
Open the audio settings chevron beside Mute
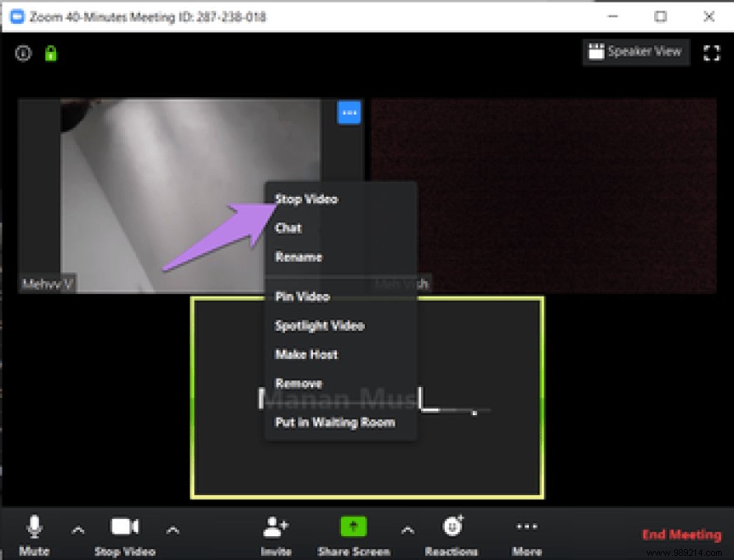78,530
